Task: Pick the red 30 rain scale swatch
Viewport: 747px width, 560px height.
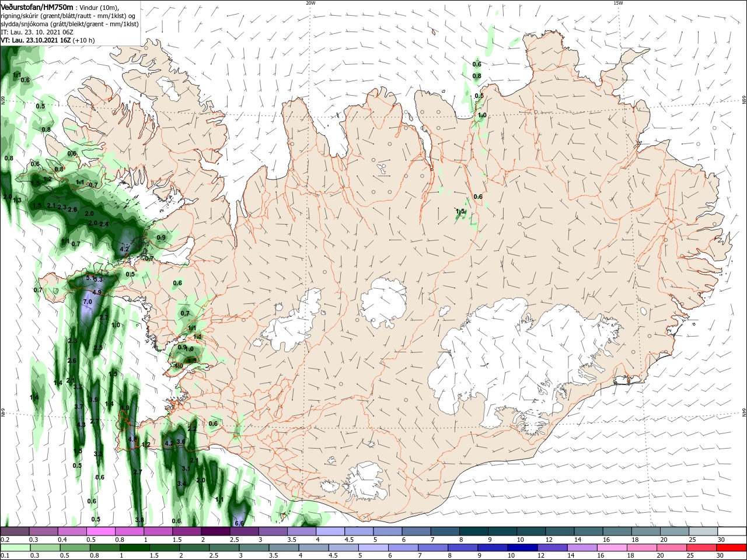Action: pyautogui.click(x=732, y=548)
